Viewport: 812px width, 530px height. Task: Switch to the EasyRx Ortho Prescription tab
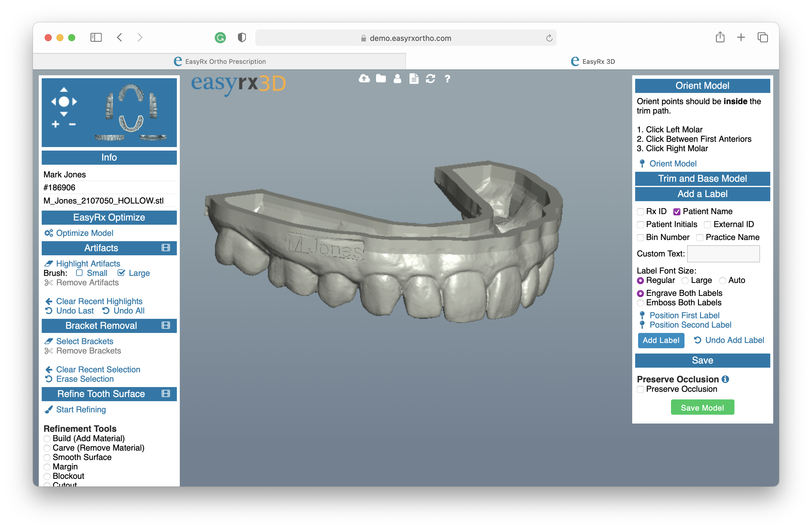click(x=225, y=61)
